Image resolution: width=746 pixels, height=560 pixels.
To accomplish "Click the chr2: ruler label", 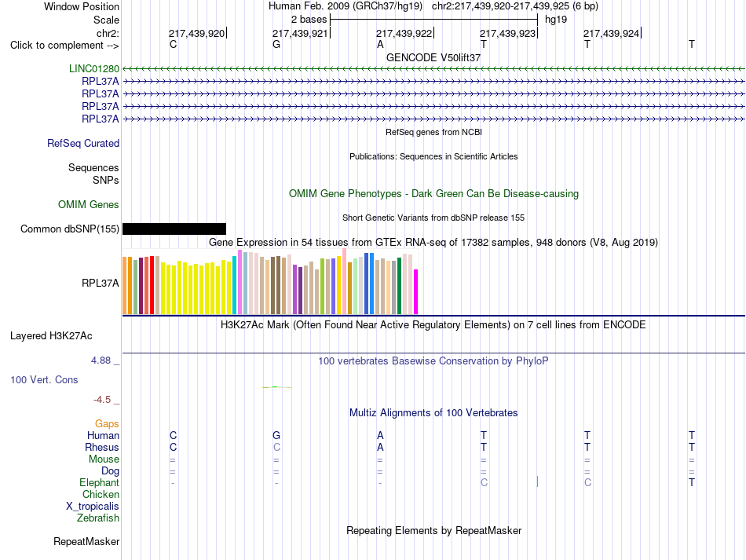I will click(108, 33).
